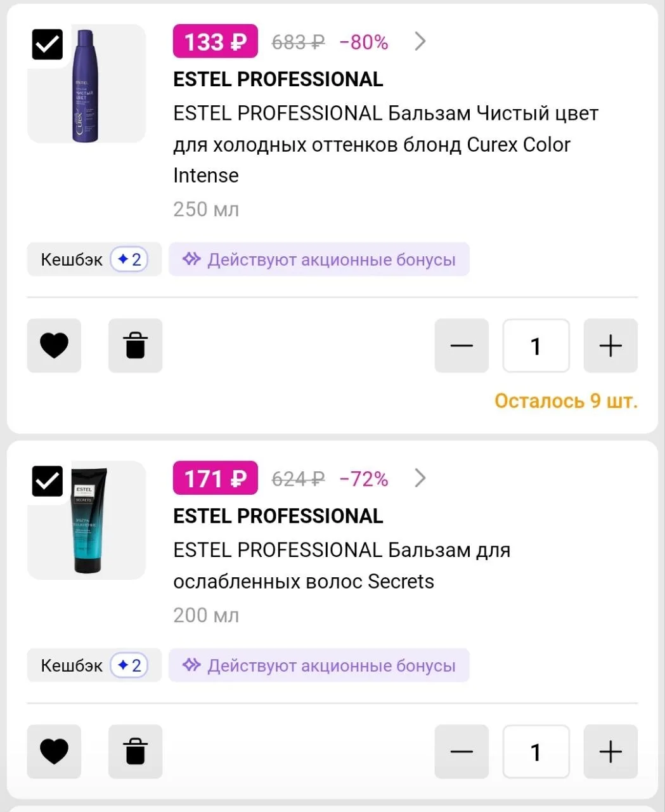Remove Secrets balm using trash icon

click(x=135, y=752)
